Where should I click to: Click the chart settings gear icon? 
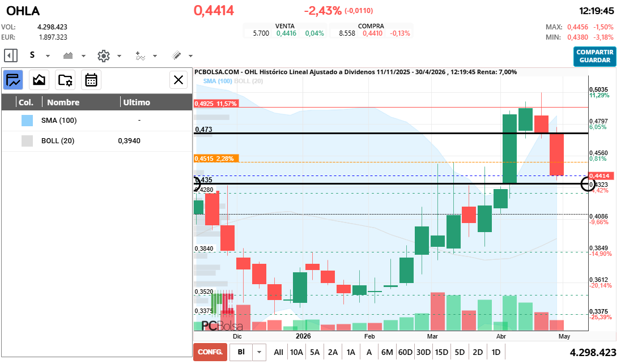103,55
